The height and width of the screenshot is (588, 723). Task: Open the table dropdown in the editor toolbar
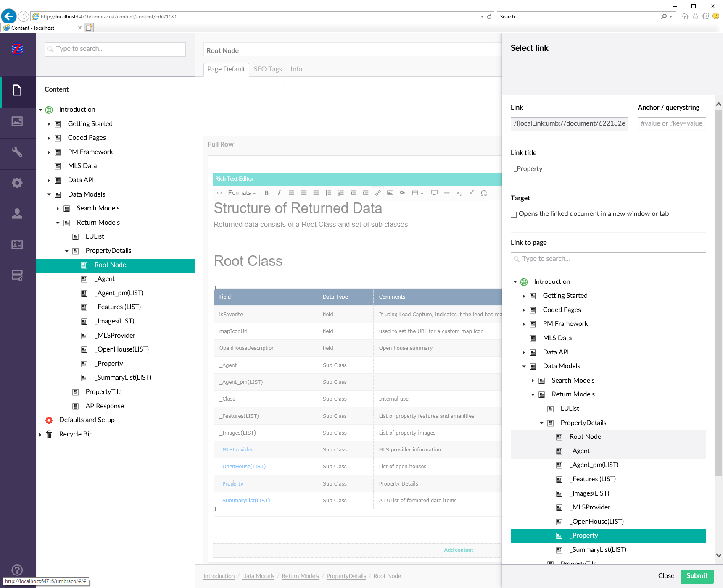click(x=417, y=193)
